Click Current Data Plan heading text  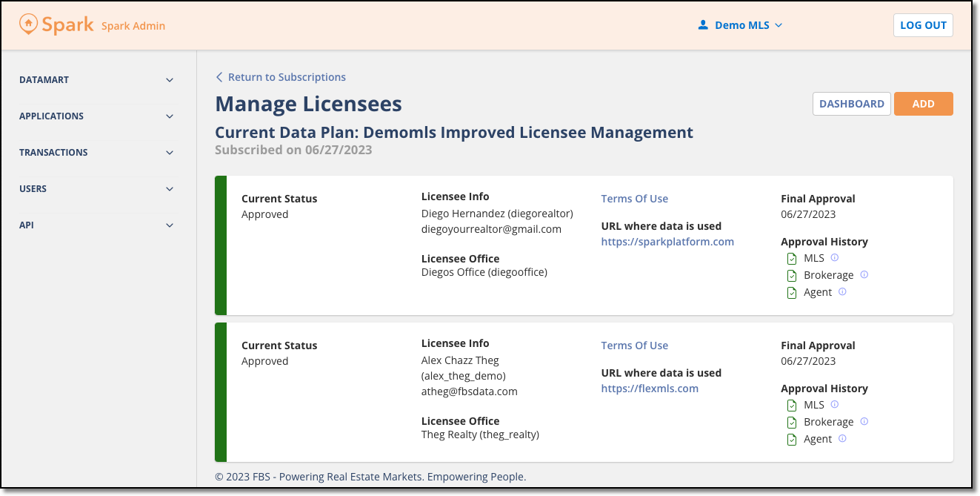454,133
